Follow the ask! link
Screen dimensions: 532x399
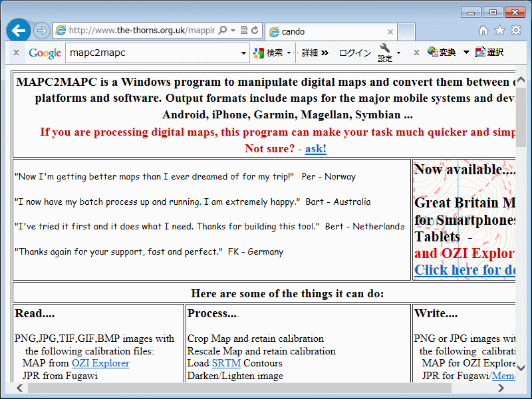[316, 148]
